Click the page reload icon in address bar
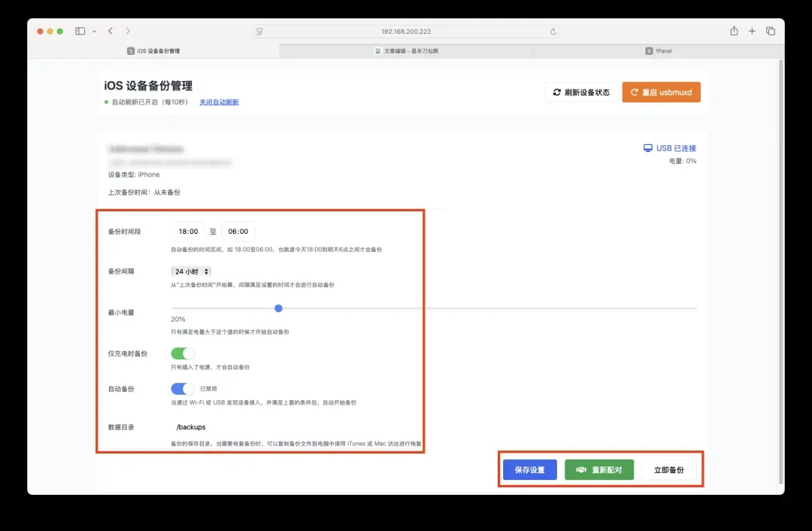 (x=553, y=32)
